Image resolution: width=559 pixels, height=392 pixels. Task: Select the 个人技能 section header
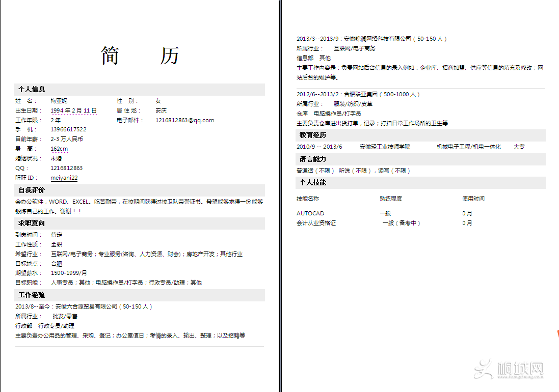[x=314, y=183]
